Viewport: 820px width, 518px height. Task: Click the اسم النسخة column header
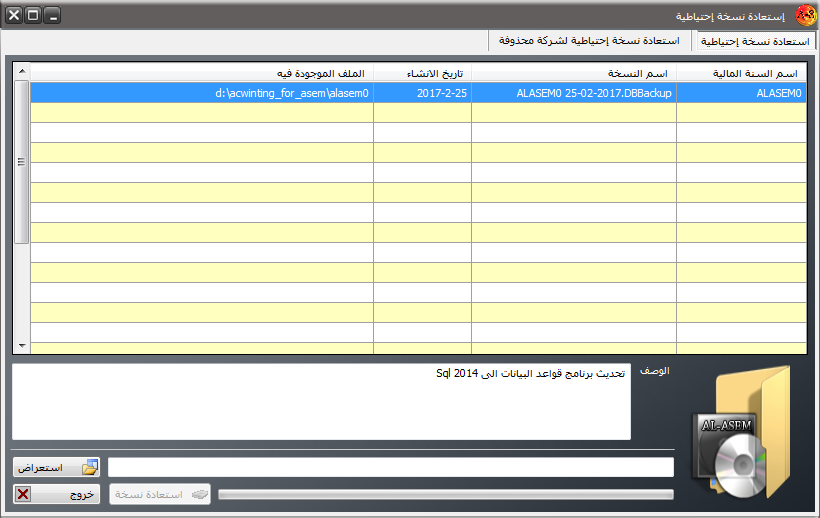pos(573,74)
